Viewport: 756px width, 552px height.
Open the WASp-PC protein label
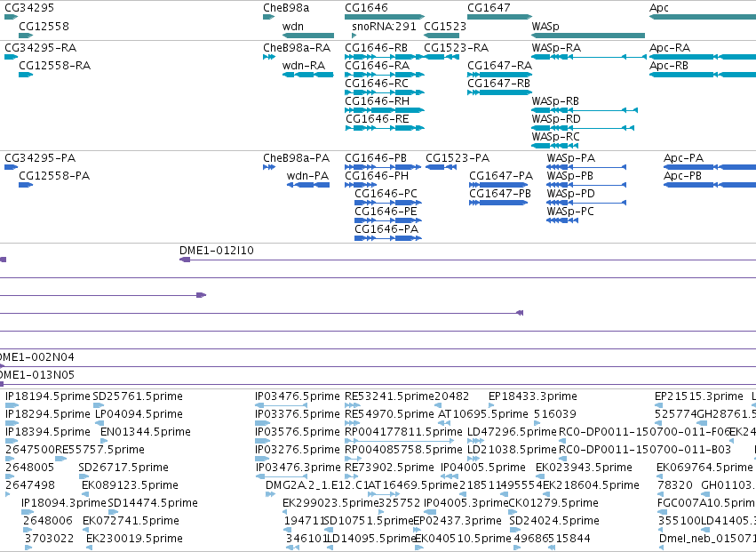tap(570, 212)
